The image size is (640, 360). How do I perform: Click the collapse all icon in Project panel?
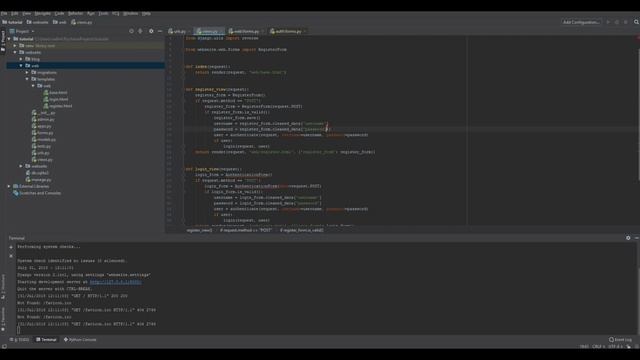[x=140, y=31]
